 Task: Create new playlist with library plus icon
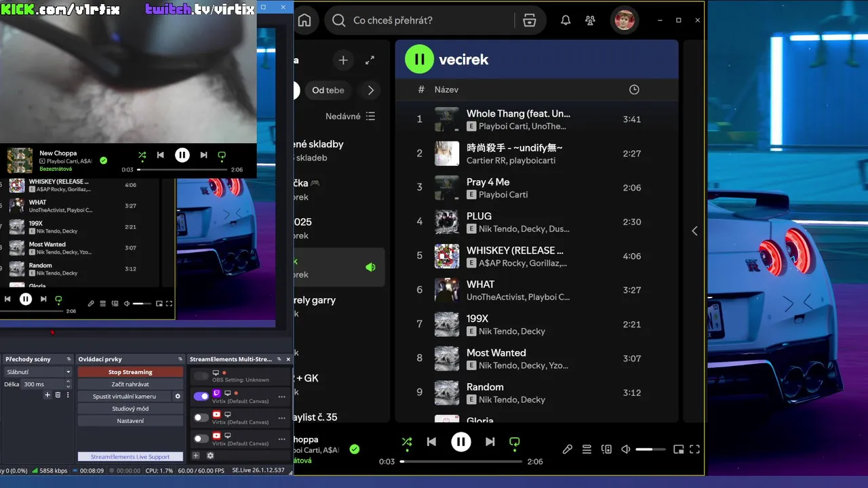(x=343, y=60)
